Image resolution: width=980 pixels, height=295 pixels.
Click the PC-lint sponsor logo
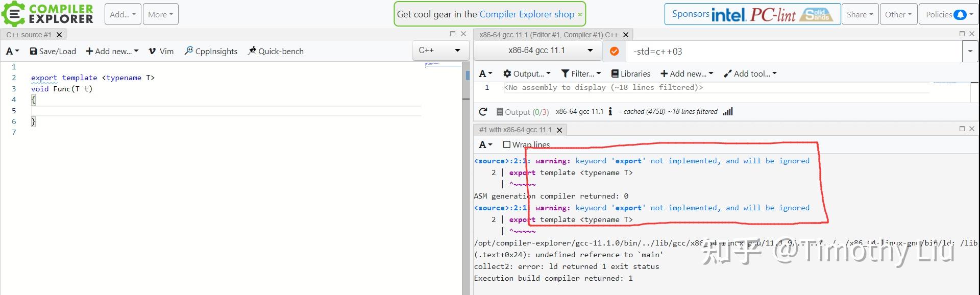773,14
